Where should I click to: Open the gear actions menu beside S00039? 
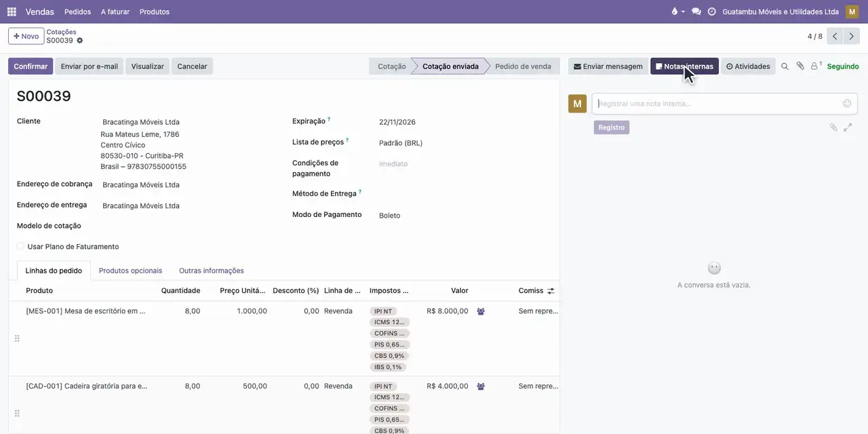pyautogui.click(x=79, y=41)
